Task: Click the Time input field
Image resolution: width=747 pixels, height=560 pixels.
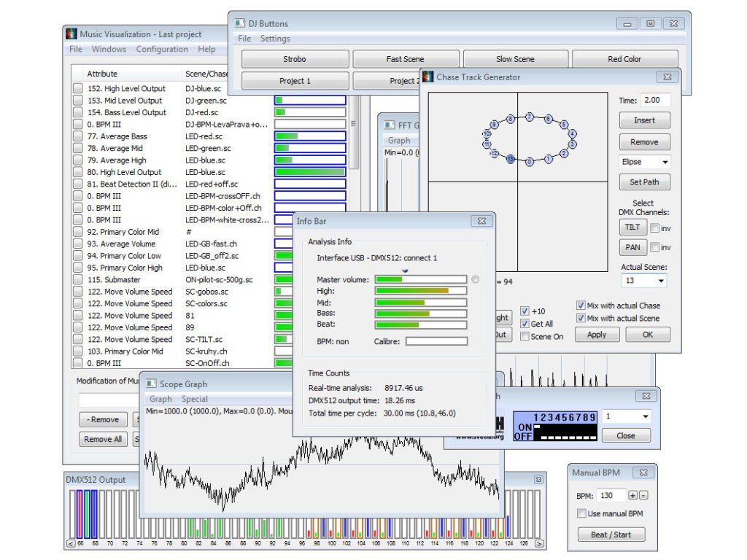Action: tap(656, 100)
